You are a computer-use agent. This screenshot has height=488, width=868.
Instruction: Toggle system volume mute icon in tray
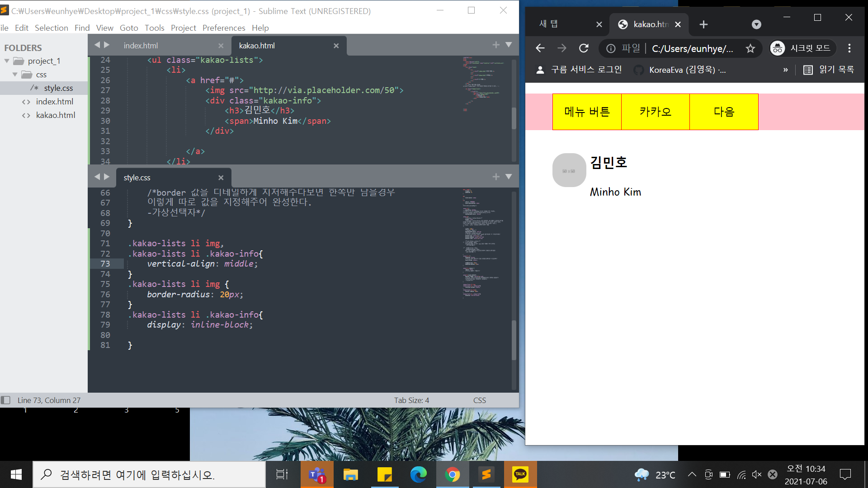756,474
